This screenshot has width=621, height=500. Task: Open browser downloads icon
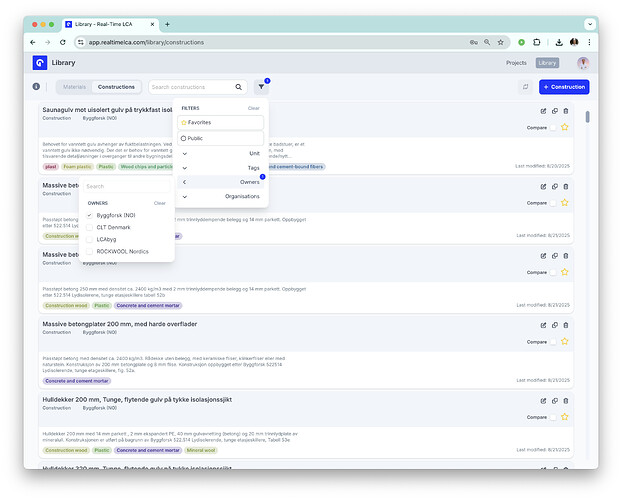(x=559, y=42)
